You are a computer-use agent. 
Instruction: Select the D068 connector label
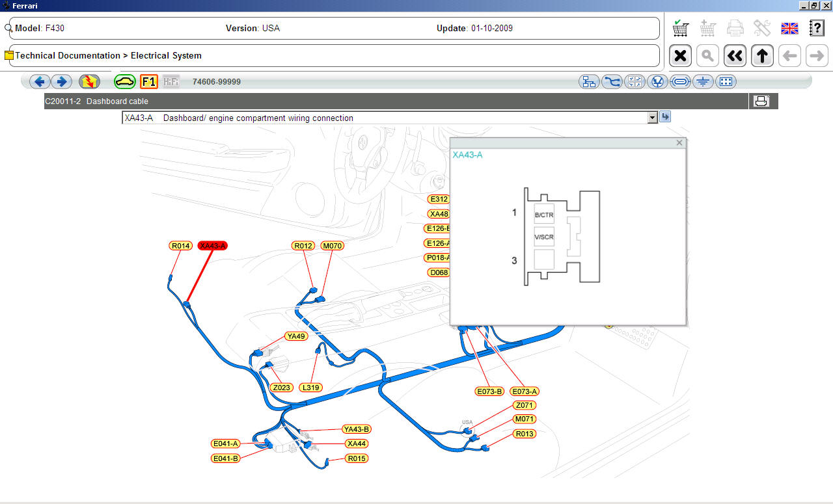439,272
